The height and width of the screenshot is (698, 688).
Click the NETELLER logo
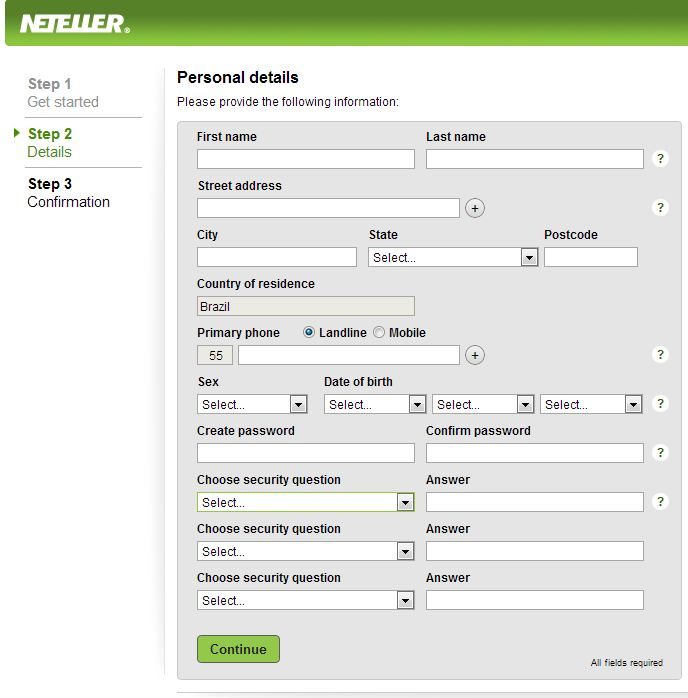coord(75,24)
